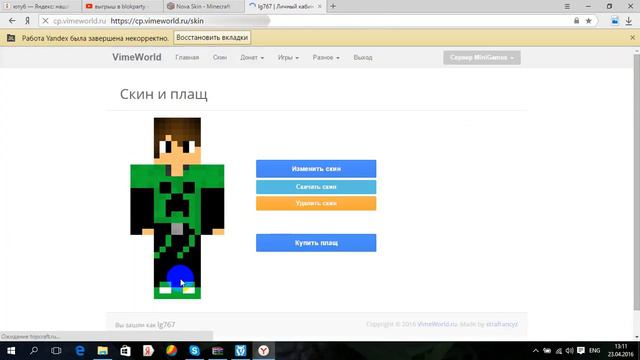
Task: Expand the Разное dropdown menu
Action: pos(326,58)
